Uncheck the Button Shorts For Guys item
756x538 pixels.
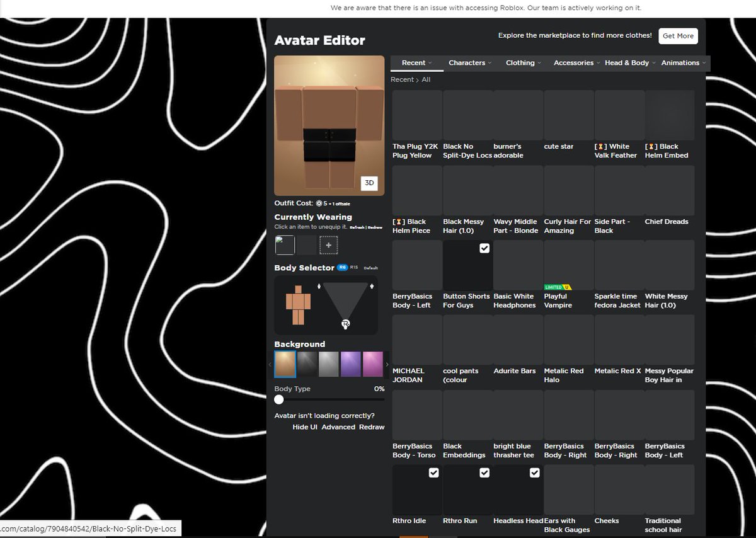(x=484, y=248)
